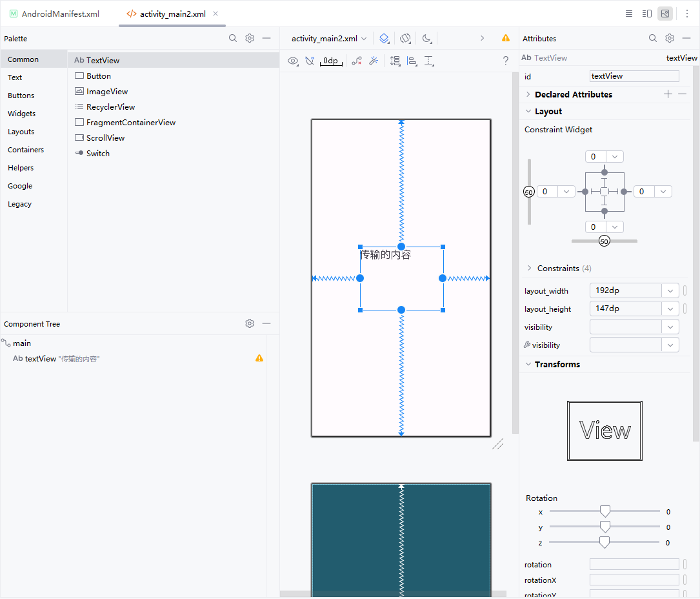Viewport: 700px width, 599px height.
Task: Search in Attributes panel
Action: 653,39
